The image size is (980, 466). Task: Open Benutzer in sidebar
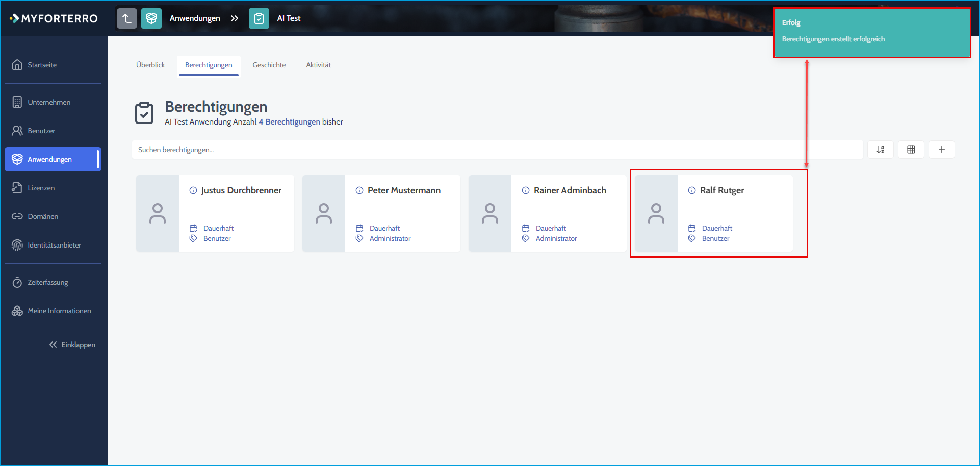pos(53,131)
